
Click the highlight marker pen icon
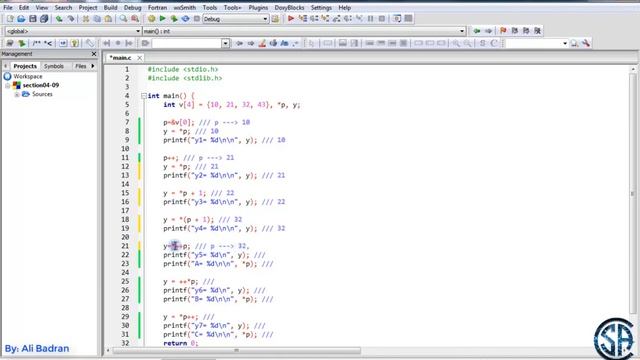(x=262, y=43)
